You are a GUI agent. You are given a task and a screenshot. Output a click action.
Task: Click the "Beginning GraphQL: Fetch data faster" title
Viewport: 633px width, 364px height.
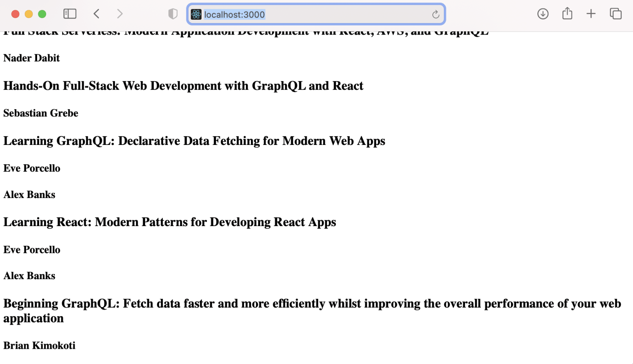[x=312, y=311]
